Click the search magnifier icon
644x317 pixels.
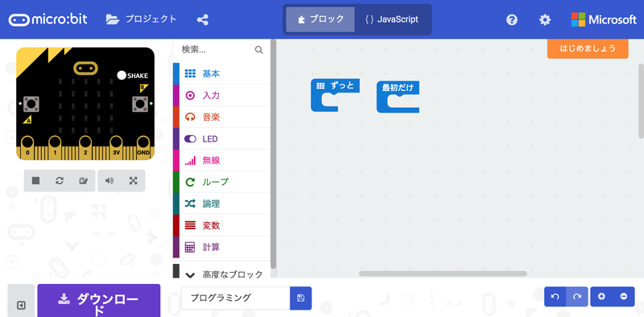(x=258, y=50)
